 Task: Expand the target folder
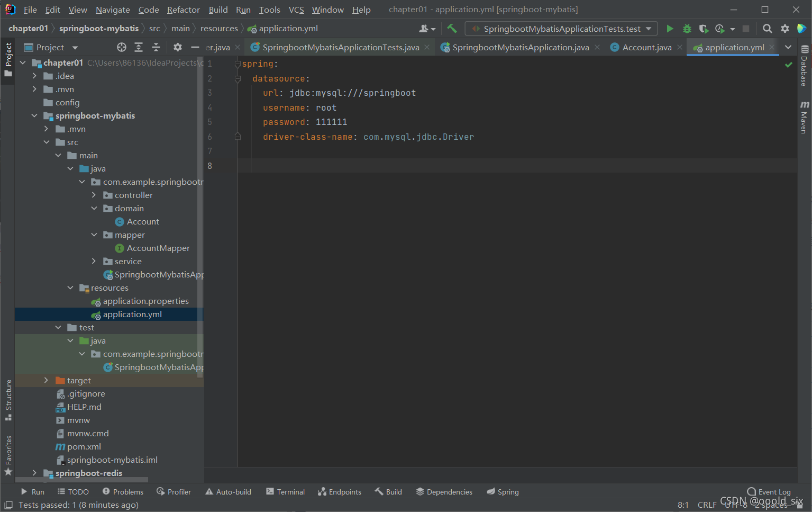[46, 380]
